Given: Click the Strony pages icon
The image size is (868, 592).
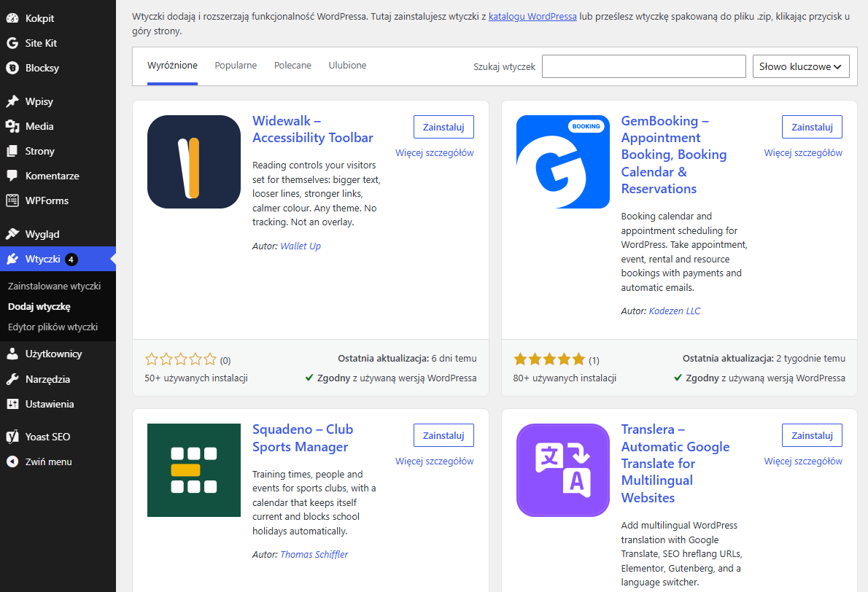Looking at the screenshot, I should tap(12, 151).
